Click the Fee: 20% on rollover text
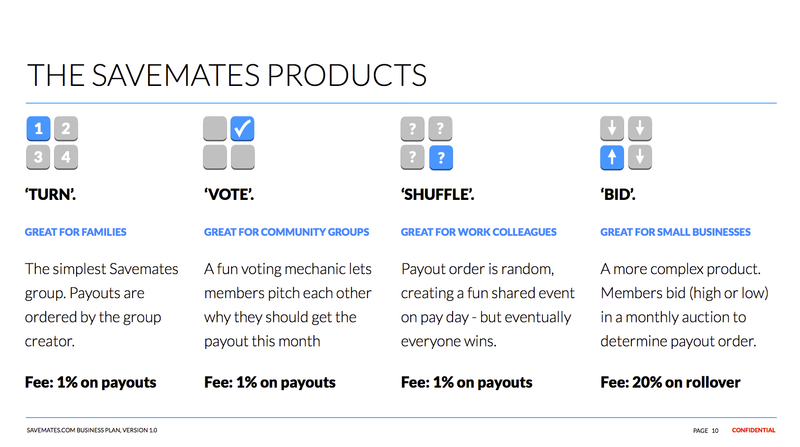800x447 pixels. point(670,382)
